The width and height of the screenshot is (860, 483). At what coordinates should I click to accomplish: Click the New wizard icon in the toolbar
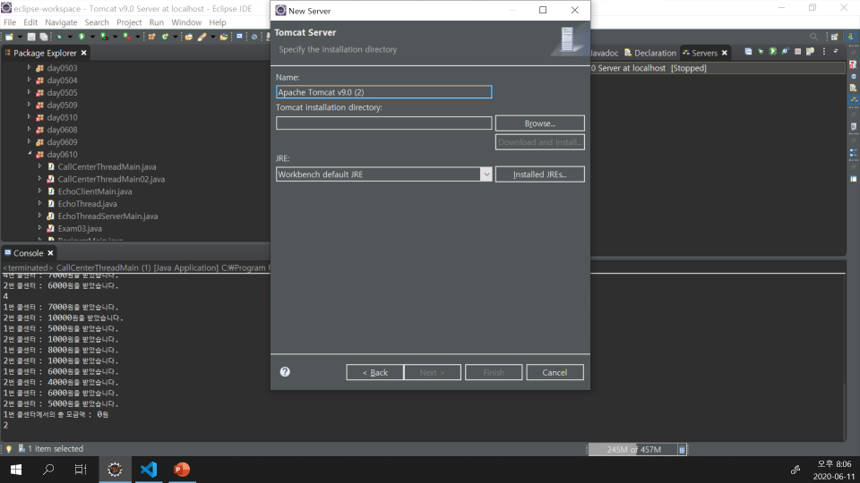tap(9, 37)
